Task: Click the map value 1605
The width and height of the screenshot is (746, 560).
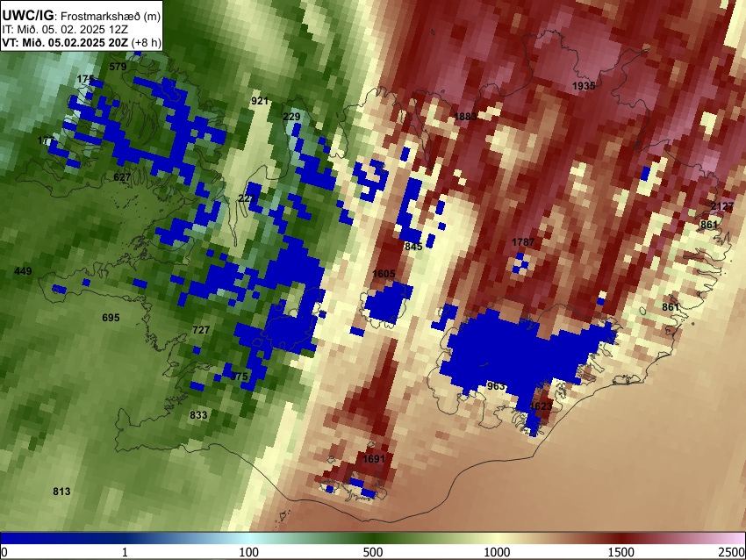Action: pyautogui.click(x=384, y=274)
